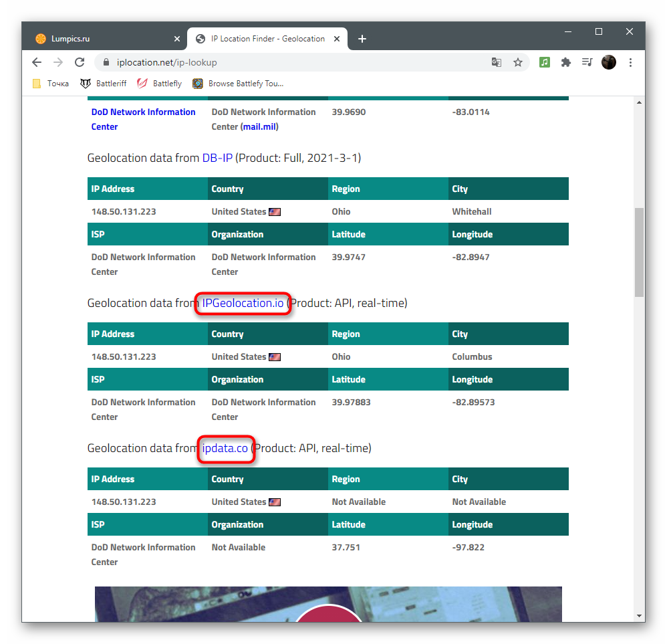The image size is (667, 644).
Task: Open the Точка bookmark folder
Action: click(51, 84)
